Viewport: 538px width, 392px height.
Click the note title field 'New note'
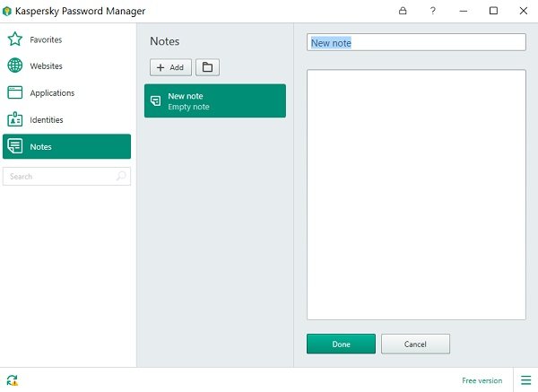tap(416, 42)
